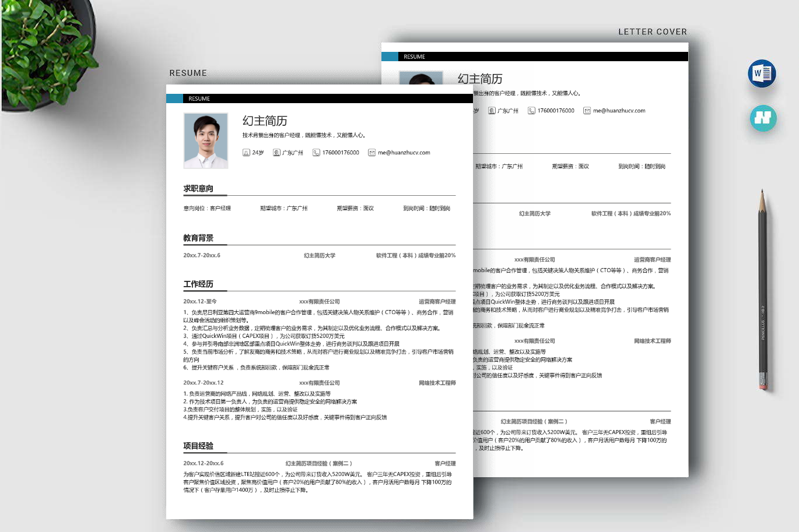Select the portrait photo on the front resume
The height and width of the screenshot is (532, 799).
pos(206,140)
